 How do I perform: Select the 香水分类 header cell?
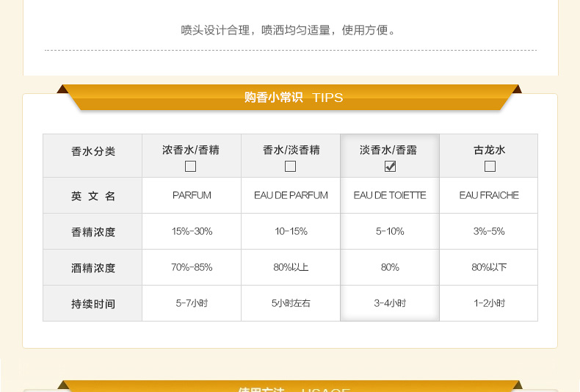pyautogui.click(x=93, y=152)
